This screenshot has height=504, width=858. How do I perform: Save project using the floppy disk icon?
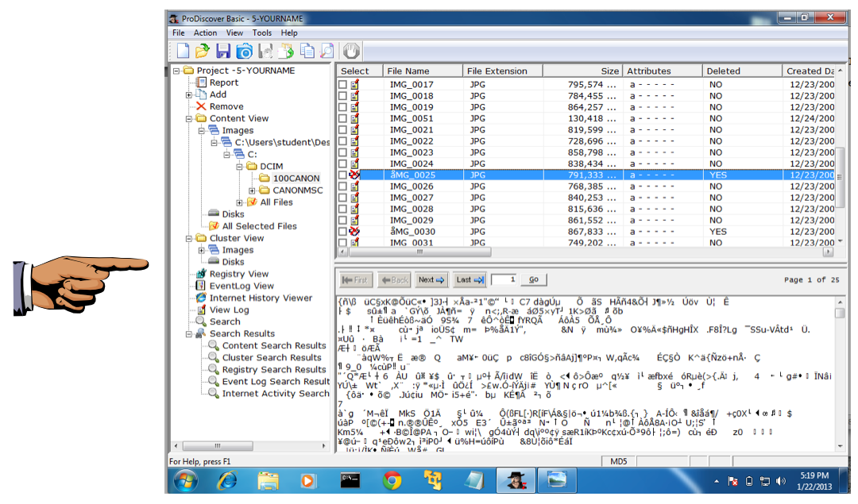pyautogui.click(x=223, y=52)
